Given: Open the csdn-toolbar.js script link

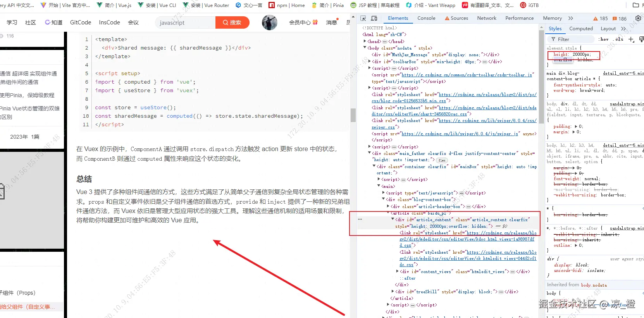Looking at the screenshot, I should coord(467,75).
